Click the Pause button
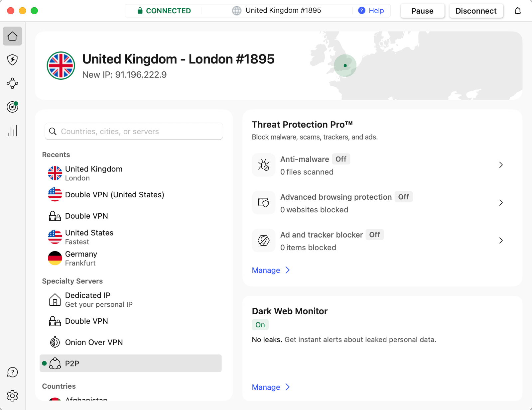The image size is (532, 410). coord(422,11)
